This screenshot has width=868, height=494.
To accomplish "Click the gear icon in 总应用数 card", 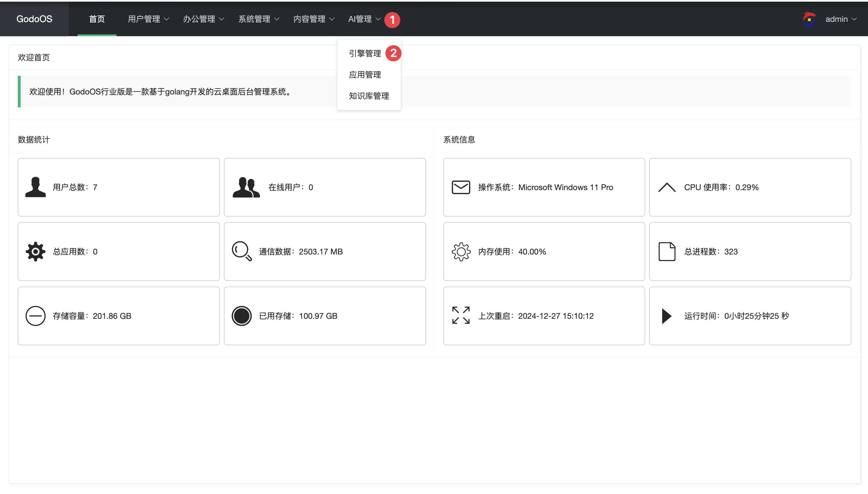I will pyautogui.click(x=35, y=251).
